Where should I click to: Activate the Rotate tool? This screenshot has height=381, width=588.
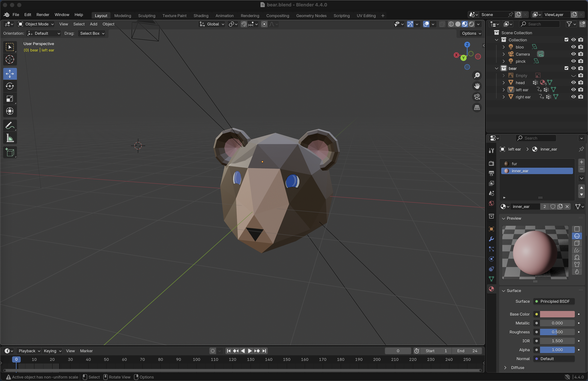pyautogui.click(x=10, y=86)
